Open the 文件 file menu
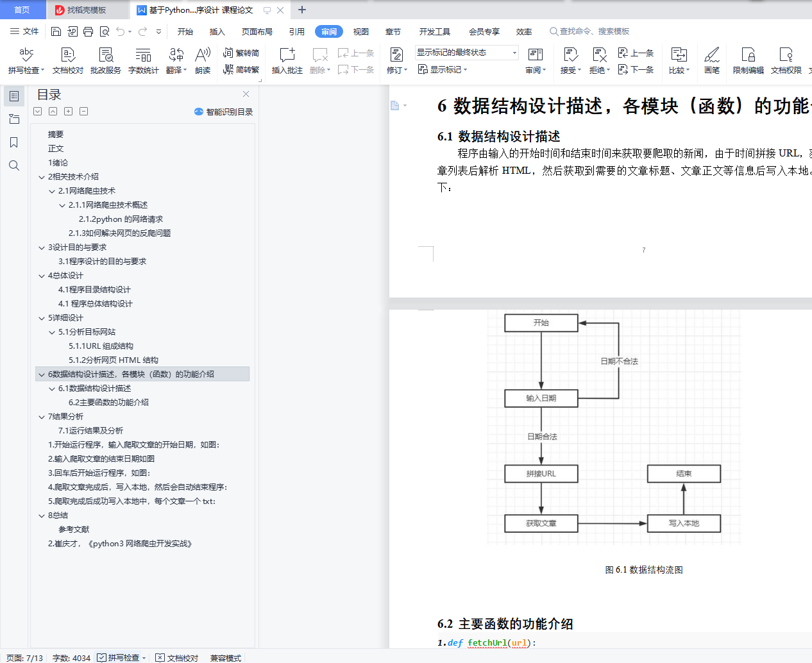 click(x=24, y=31)
